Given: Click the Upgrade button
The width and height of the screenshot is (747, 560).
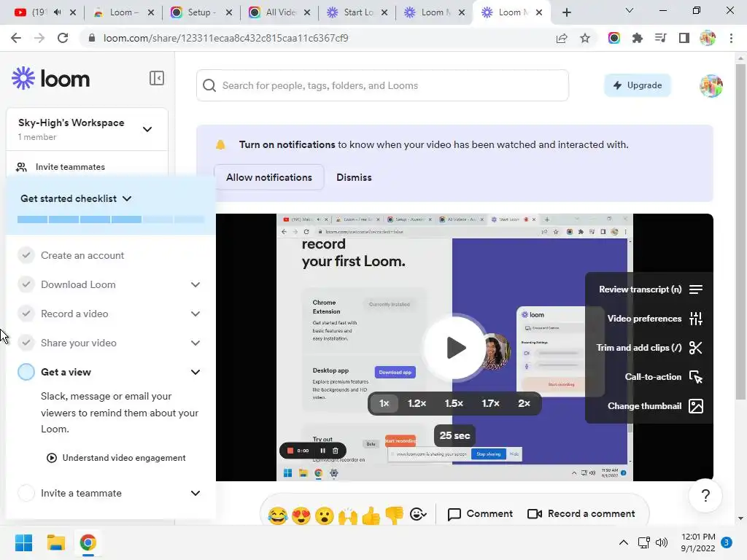Looking at the screenshot, I should pyautogui.click(x=638, y=86).
